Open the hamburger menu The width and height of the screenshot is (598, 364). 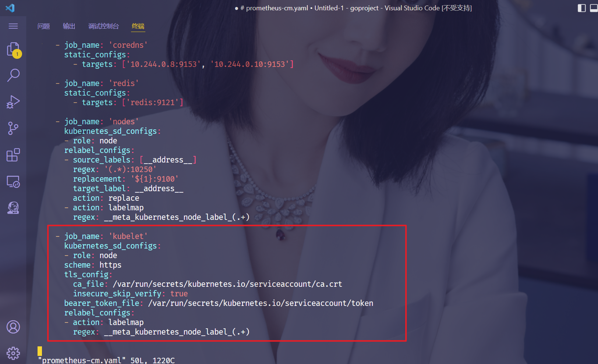coord(13,26)
